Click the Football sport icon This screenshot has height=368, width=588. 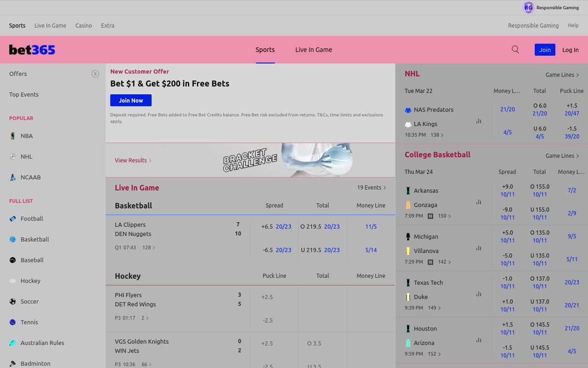coord(13,218)
